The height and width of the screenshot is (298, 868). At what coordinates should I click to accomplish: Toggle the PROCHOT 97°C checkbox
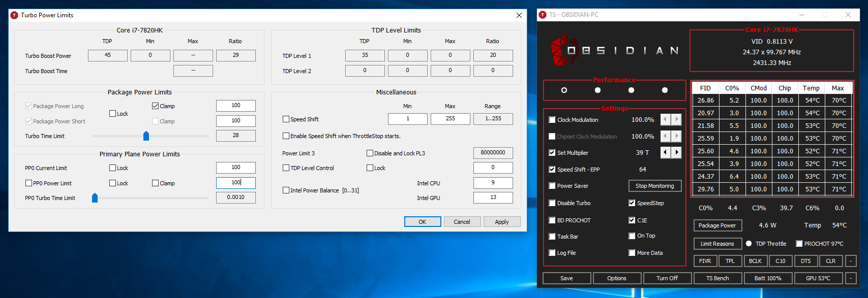799,244
